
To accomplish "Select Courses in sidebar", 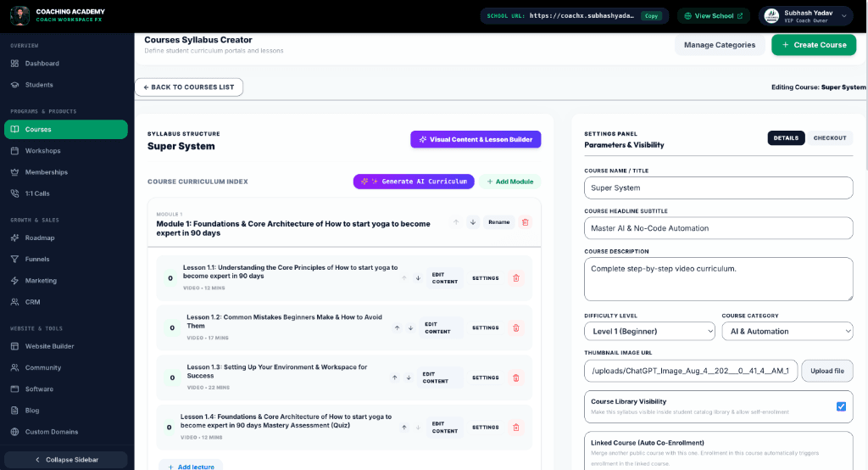I will coord(66,129).
